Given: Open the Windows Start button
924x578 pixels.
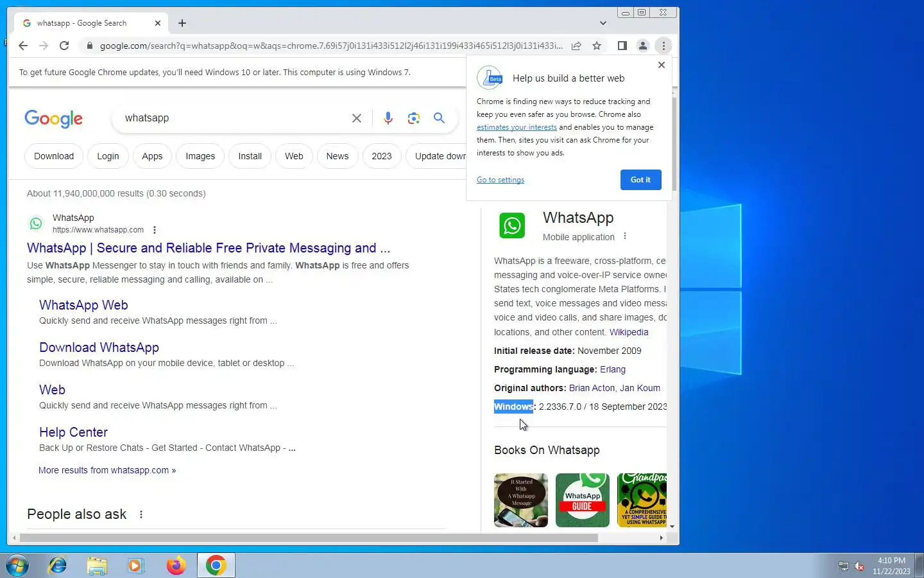Looking at the screenshot, I should pos(18,566).
